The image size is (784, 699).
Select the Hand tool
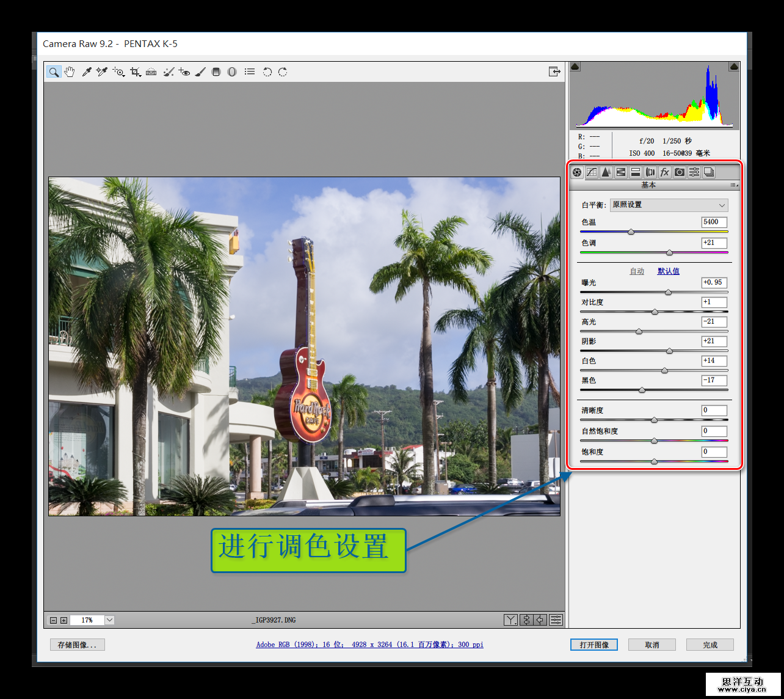[70, 72]
